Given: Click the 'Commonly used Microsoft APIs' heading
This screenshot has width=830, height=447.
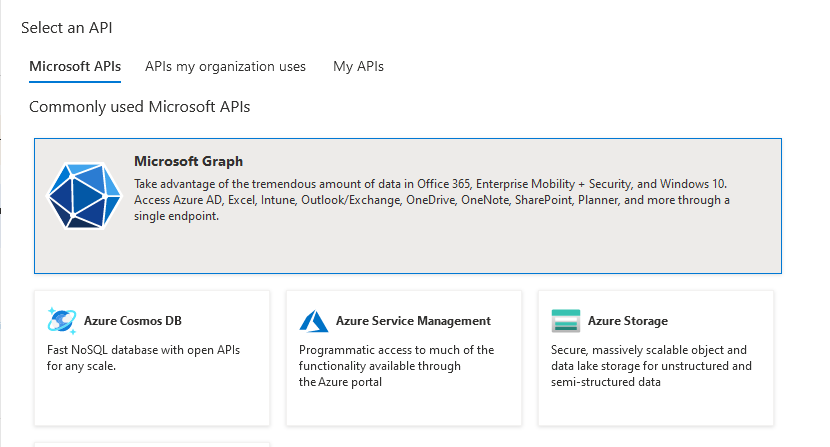Looking at the screenshot, I should [140, 107].
